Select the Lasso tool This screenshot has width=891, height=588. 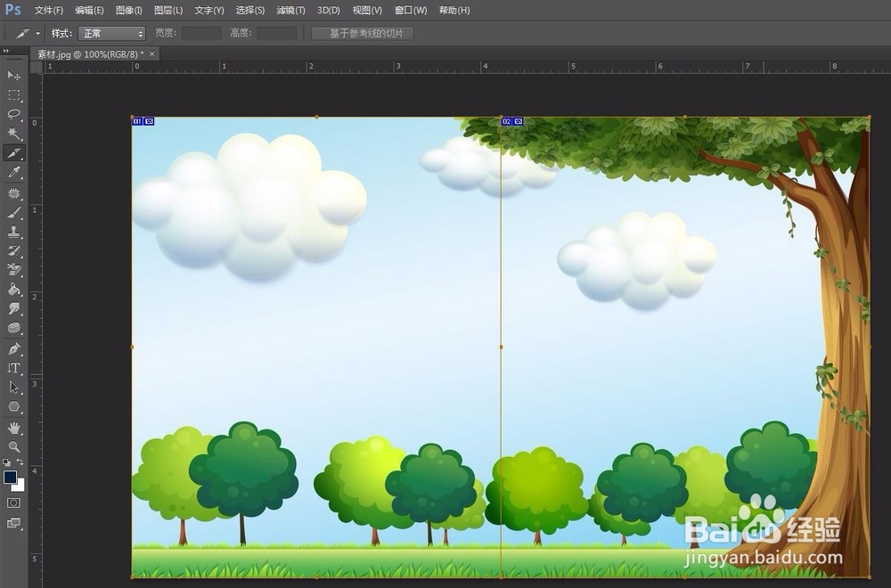pyautogui.click(x=14, y=114)
